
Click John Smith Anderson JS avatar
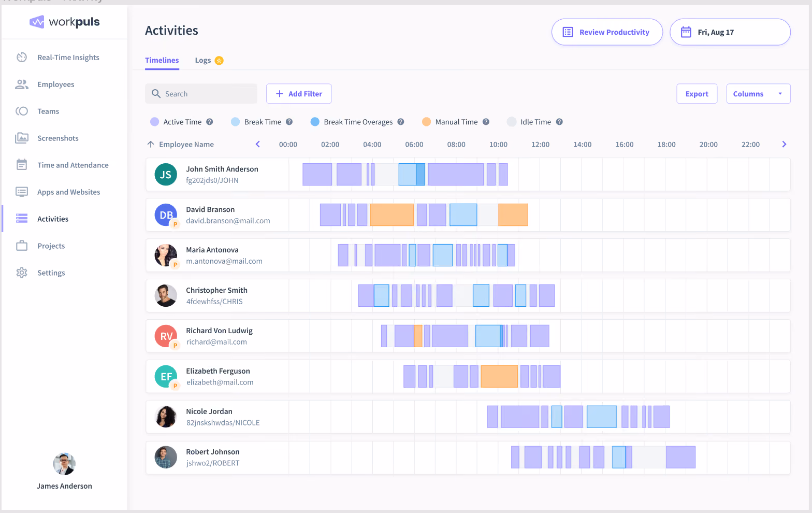[x=166, y=175]
